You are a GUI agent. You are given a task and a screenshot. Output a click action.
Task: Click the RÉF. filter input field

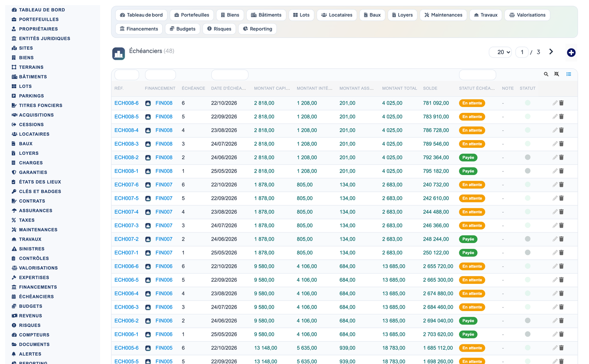(x=127, y=75)
